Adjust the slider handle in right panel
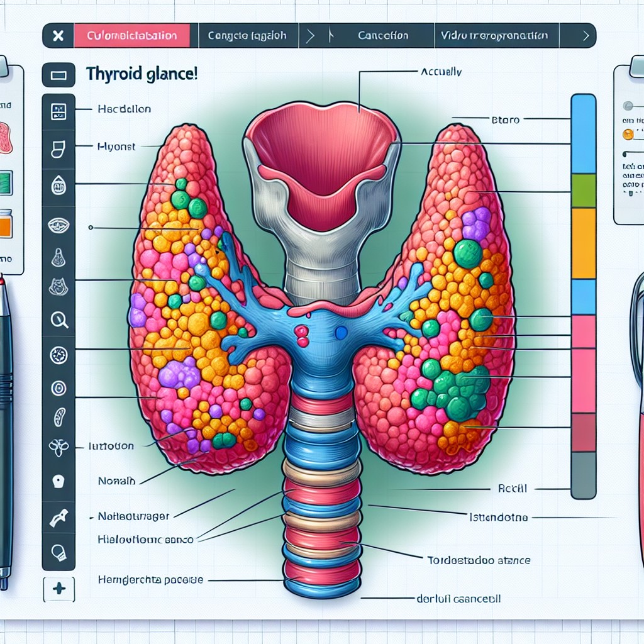This screenshot has width=644, height=644. coord(625,155)
